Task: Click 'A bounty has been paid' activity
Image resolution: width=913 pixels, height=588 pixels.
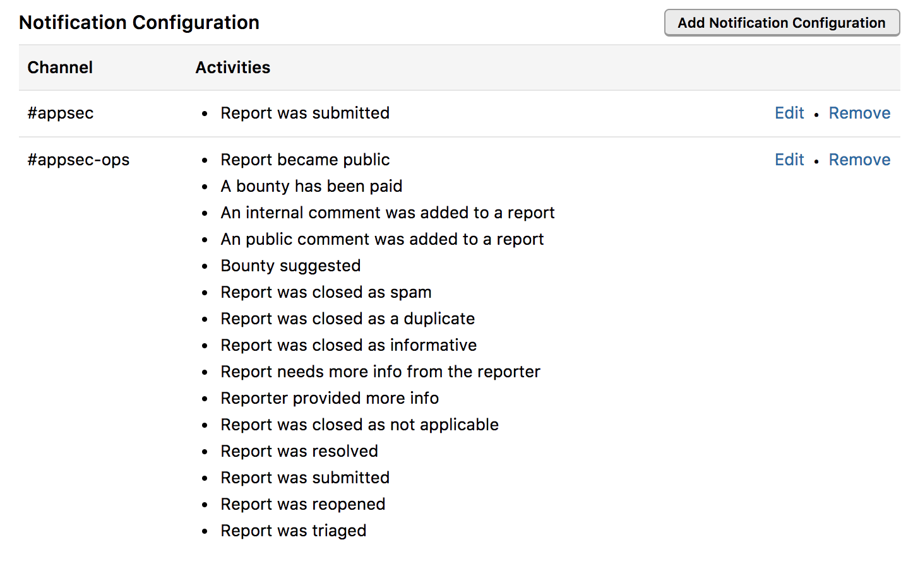Action: (311, 186)
